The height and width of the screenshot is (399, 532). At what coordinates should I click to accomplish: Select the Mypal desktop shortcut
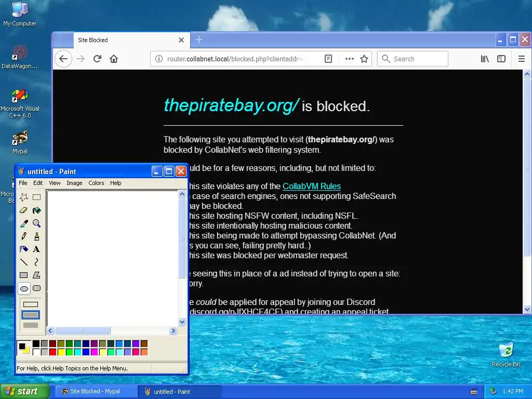(x=20, y=142)
